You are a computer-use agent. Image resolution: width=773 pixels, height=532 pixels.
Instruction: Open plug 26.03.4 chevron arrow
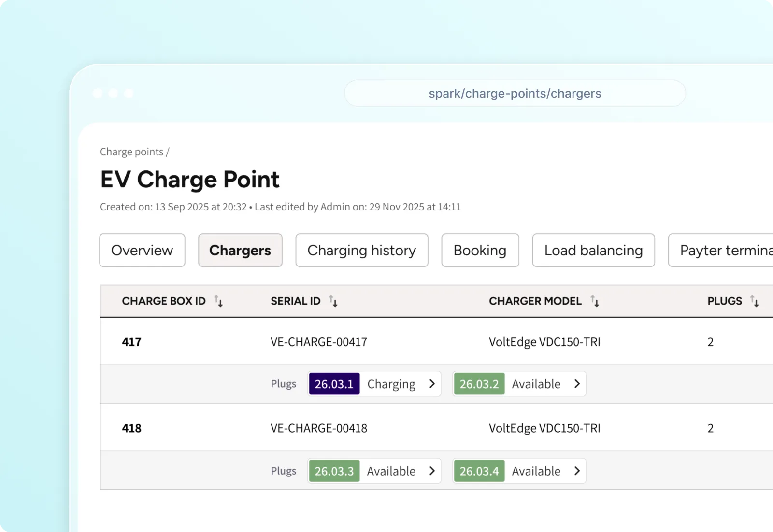577,471
